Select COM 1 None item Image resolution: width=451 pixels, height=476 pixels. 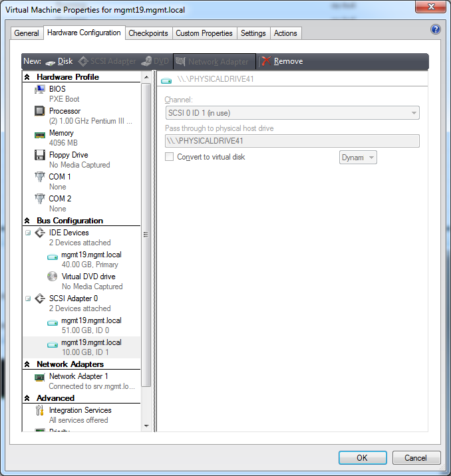click(x=81, y=181)
